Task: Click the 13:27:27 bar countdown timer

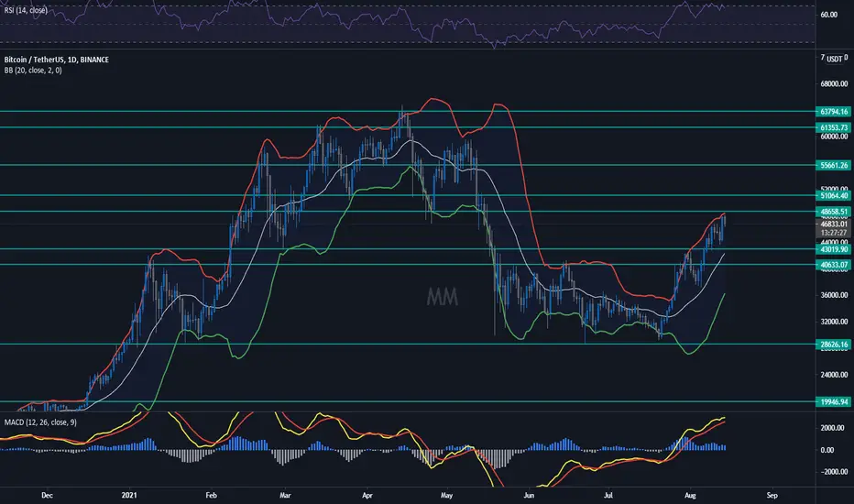Action: [833, 233]
